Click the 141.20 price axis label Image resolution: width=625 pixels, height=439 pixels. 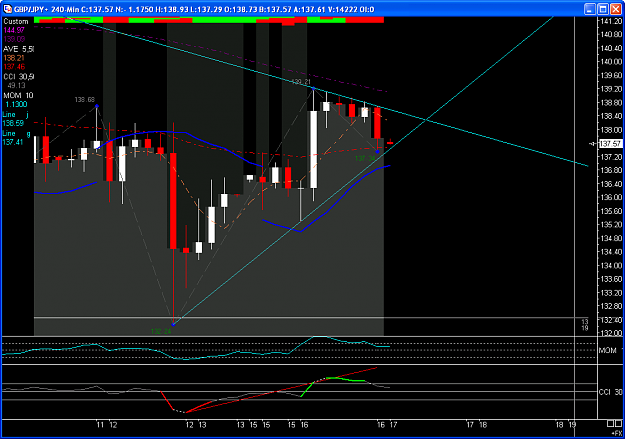[611, 21]
